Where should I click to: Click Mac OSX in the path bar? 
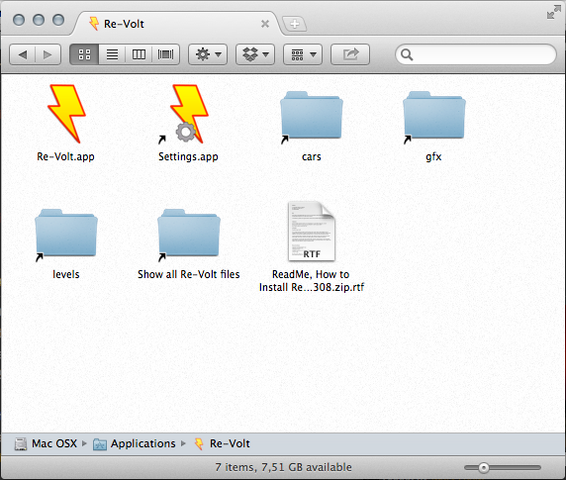click(x=46, y=444)
